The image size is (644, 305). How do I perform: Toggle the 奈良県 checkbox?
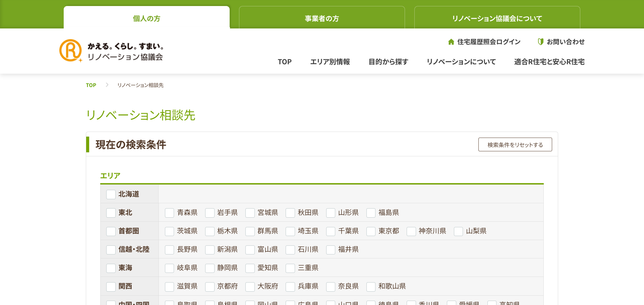pyautogui.click(x=331, y=287)
